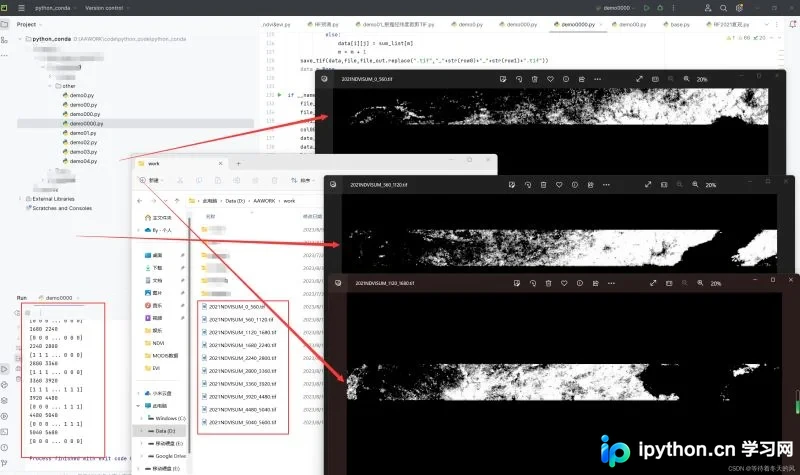Image resolution: width=800 pixels, height=475 pixels.
Task: Show hidden editor tabs dropdown
Action: click(766, 24)
